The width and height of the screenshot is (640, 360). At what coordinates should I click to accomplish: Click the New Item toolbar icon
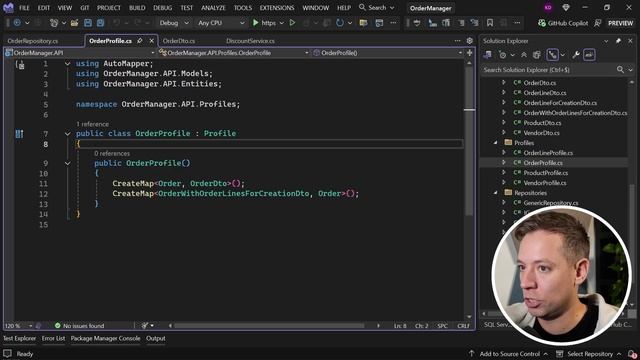(x=54, y=23)
